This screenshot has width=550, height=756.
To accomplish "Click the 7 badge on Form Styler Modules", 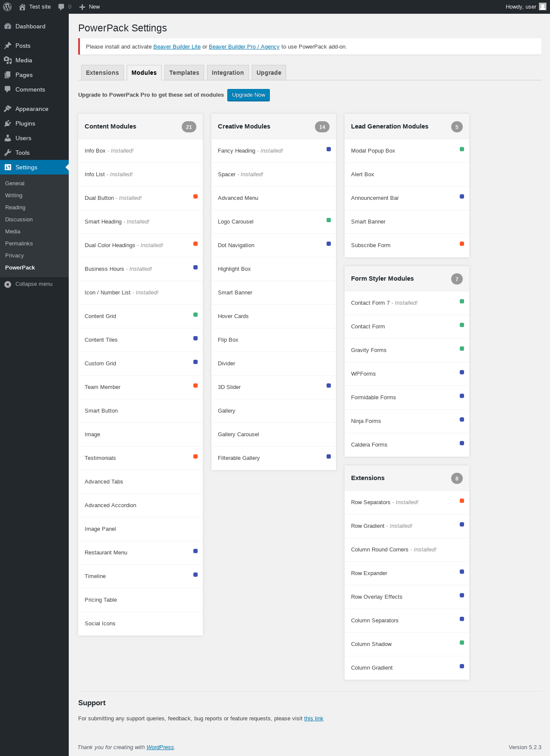I will tap(457, 279).
